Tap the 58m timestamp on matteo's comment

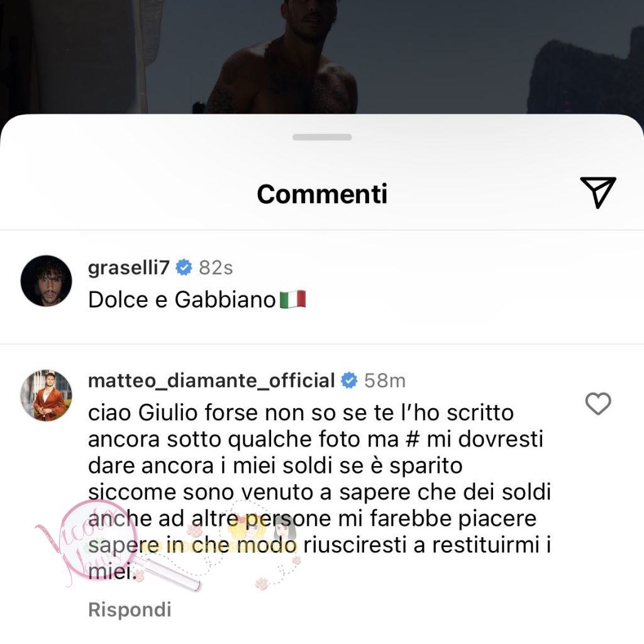tap(385, 380)
